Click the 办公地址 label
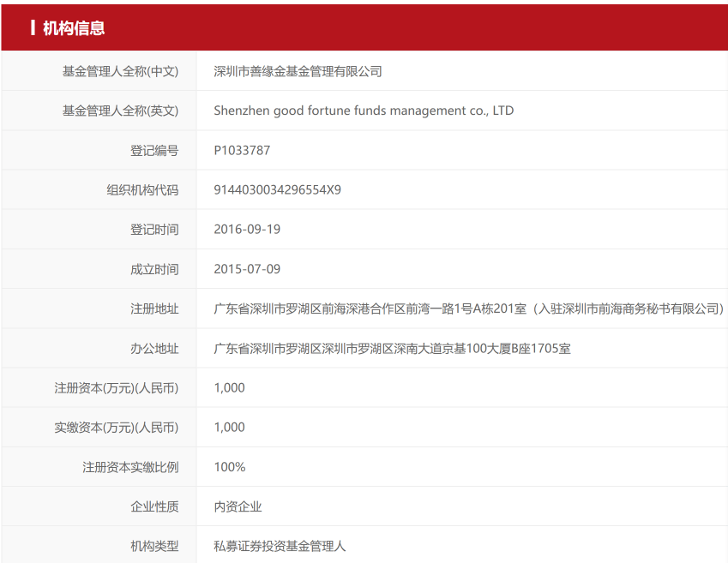 click(x=154, y=349)
